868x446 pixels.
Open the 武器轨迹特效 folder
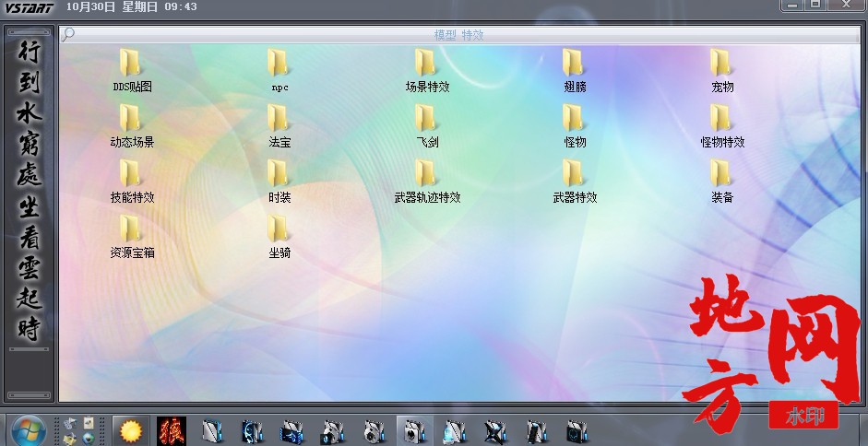pos(427,181)
